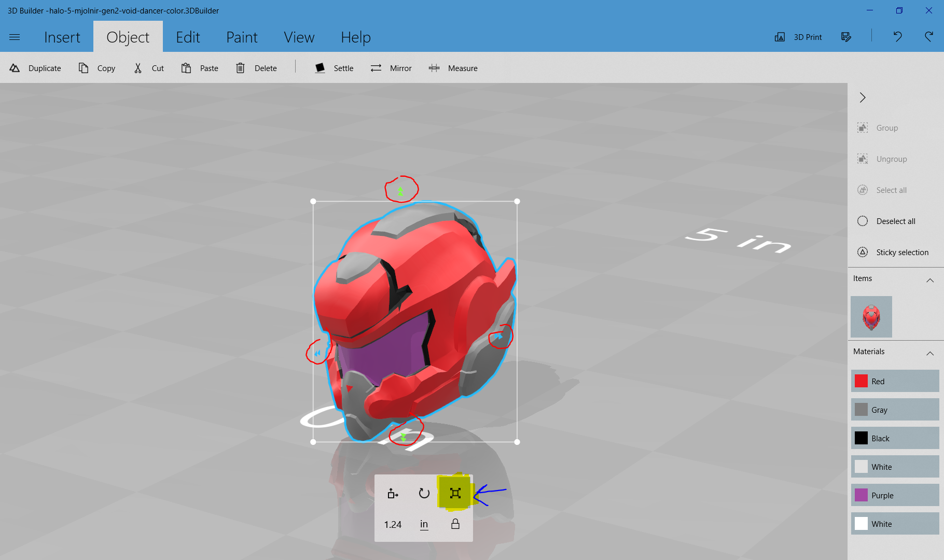Duplicate the selected helmet
Image resolution: width=944 pixels, height=560 pixels.
click(35, 68)
